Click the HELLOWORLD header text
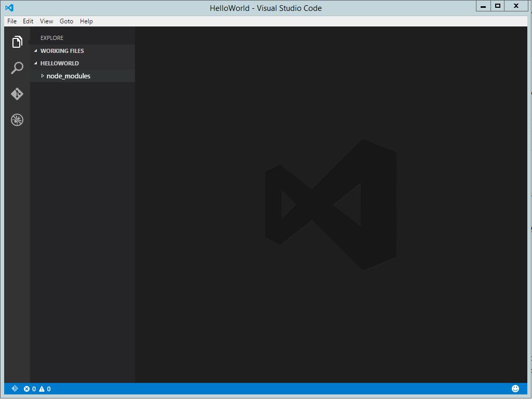The width and height of the screenshot is (532, 399). click(x=59, y=63)
